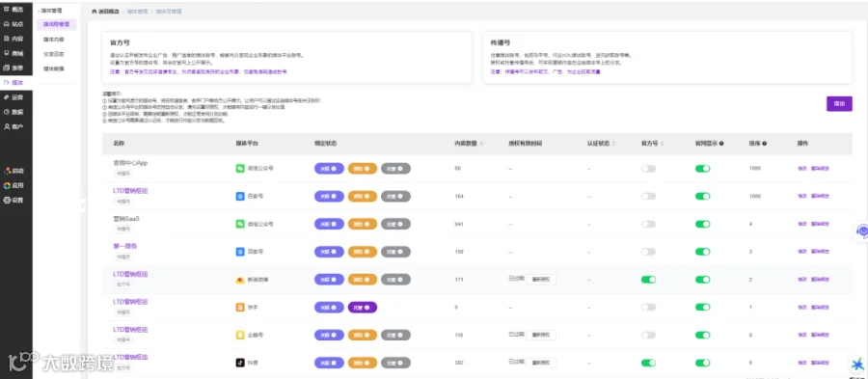Screen dimensions: 868x379
Task: Click the 应用 colorful ring icon
Action: (x=6, y=185)
